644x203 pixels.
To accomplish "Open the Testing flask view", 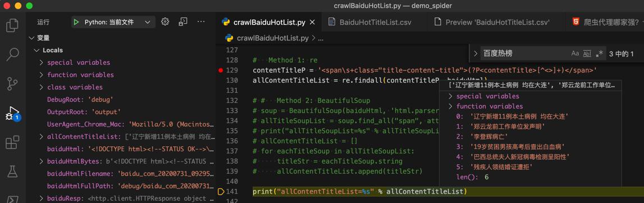I will tap(12, 172).
